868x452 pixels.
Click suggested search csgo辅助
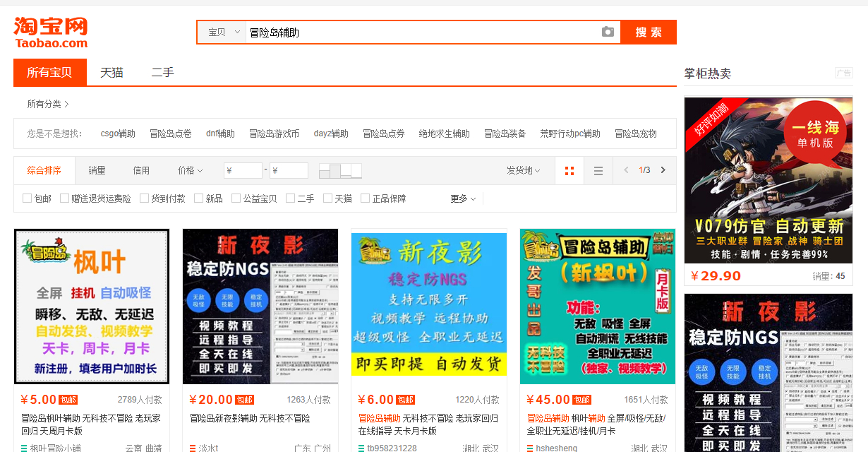pyautogui.click(x=118, y=133)
